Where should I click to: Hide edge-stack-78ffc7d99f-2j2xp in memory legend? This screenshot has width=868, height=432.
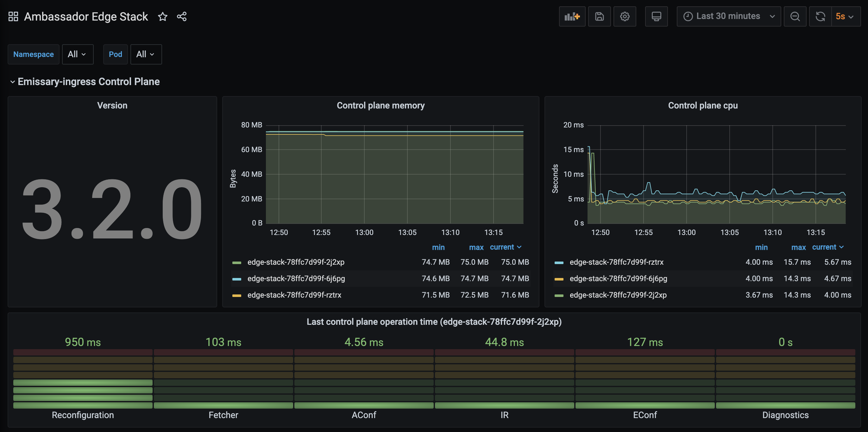point(296,262)
